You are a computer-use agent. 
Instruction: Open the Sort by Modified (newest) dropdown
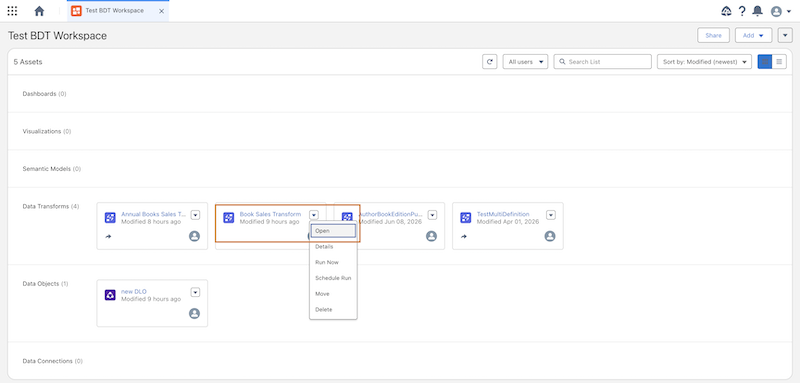(x=705, y=62)
